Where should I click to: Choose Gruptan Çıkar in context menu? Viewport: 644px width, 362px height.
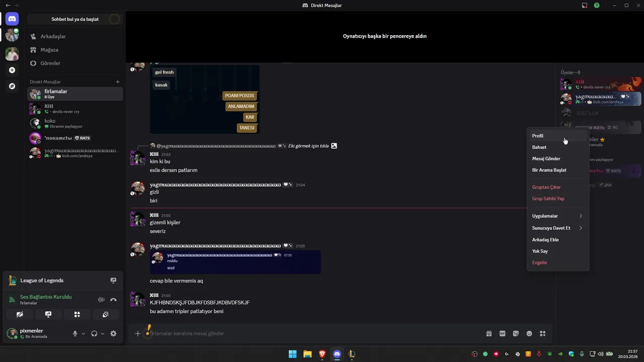coord(557,187)
